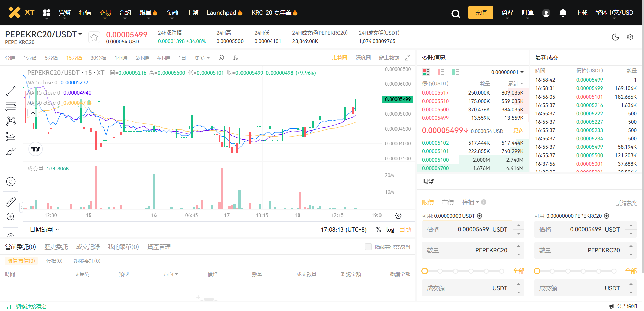Click the TradingView logo on chart
Viewport: 644px width, 311px height.
click(x=36, y=149)
